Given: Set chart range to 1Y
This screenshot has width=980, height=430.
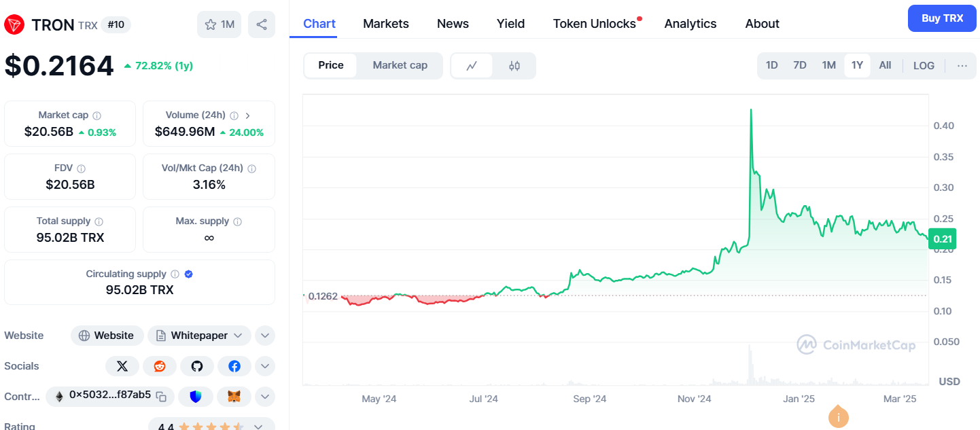Looking at the screenshot, I should point(857,66).
